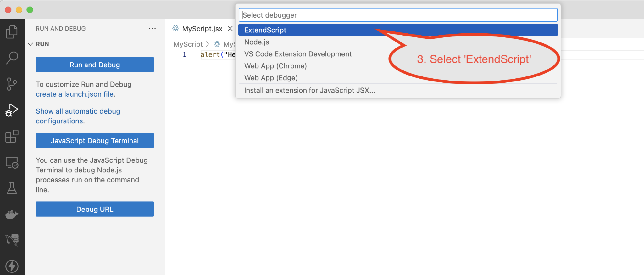Screen dimensions: 644x275
Task: Click create a launch.json file link
Action: (75, 94)
